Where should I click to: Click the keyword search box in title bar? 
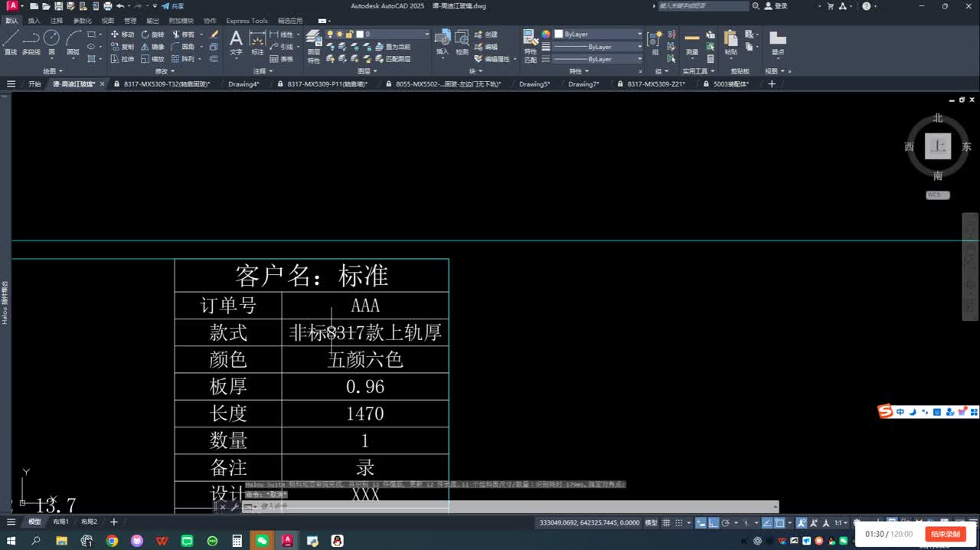click(703, 6)
